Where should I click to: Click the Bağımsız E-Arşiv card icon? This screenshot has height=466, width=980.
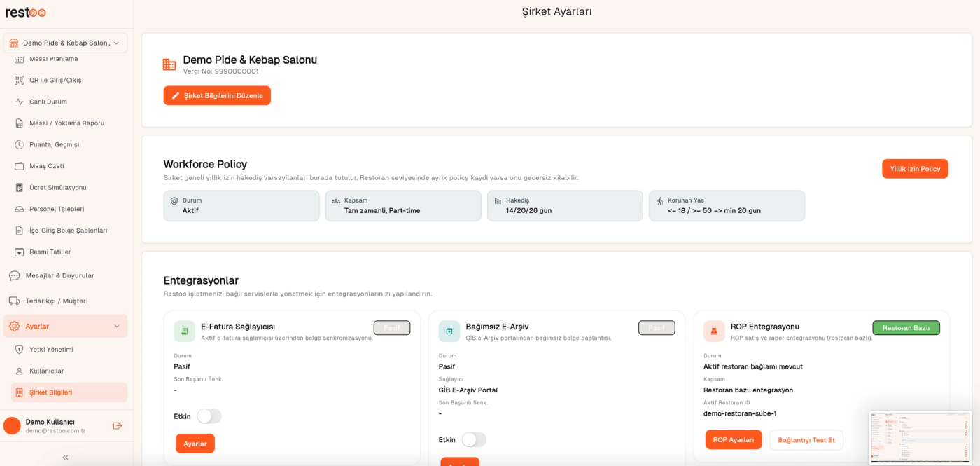[449, 331]
